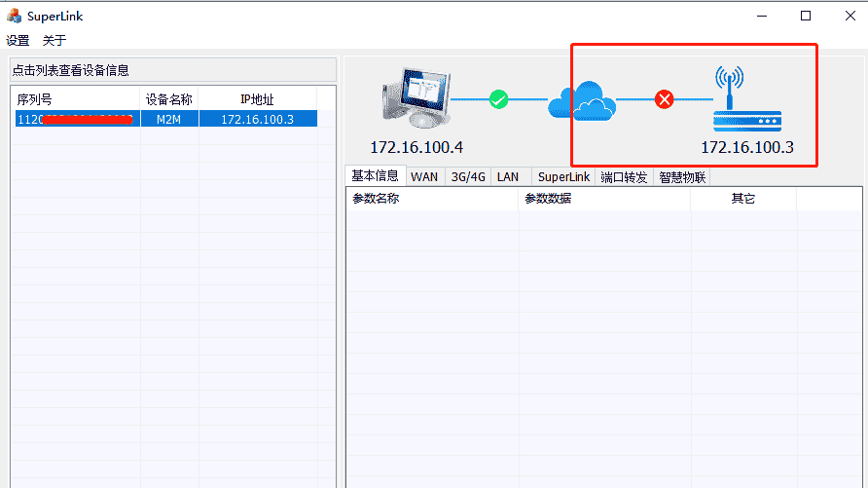Show the 智慧物联 tab

tap(682, 177)
